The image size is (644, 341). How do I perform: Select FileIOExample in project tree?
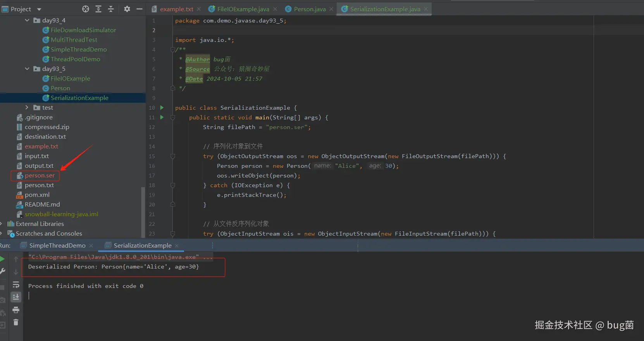click(x=70, y=78)
